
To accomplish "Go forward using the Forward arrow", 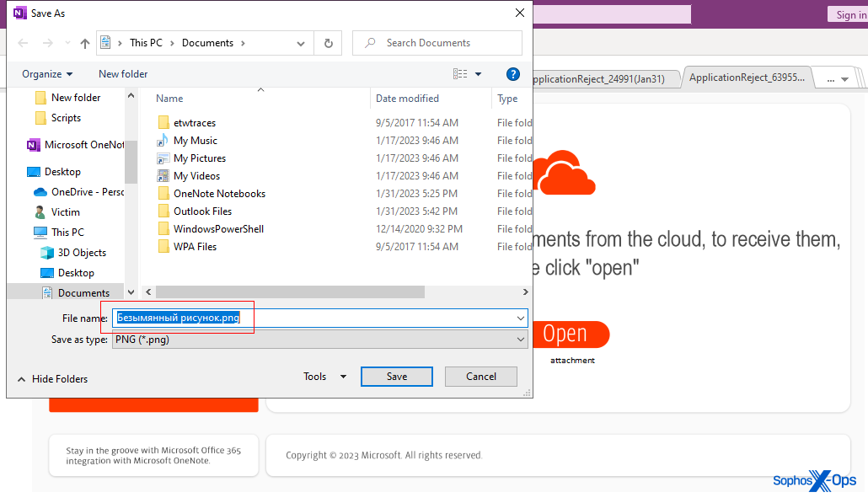I will 48,43.
